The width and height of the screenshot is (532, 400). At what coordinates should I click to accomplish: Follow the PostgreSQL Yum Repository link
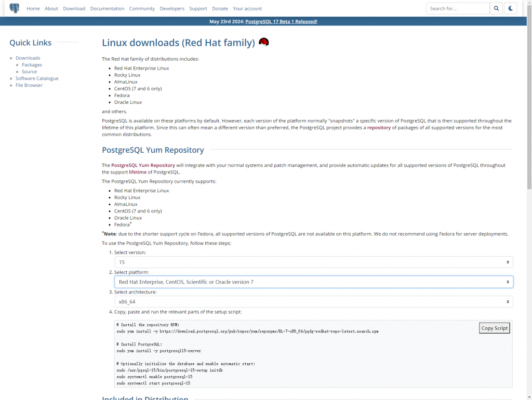click(x=143, y=165)
